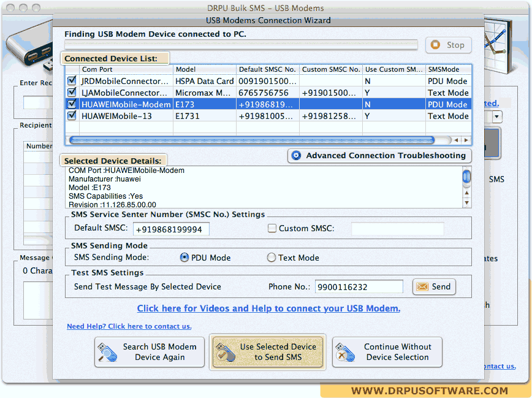
Task: Sort by Custom SMSC No. column header
Action: point(331,69)
